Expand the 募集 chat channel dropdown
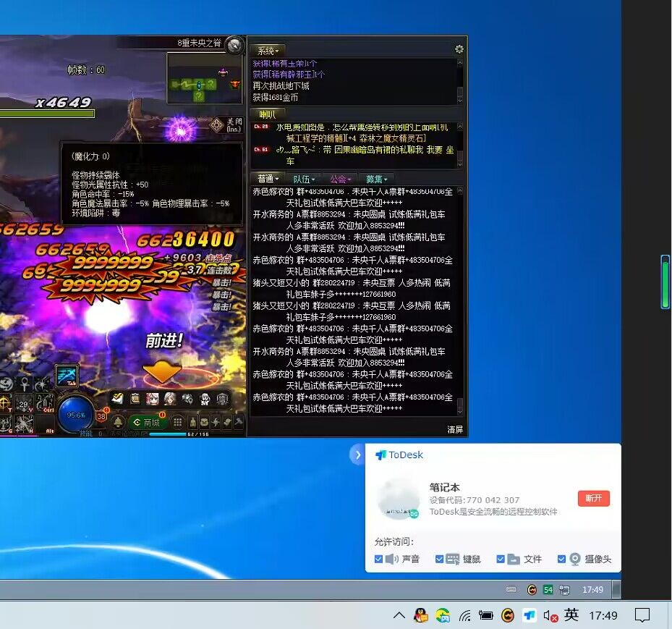The height and width of the screenshot is (629, 672). [x=377, y=179]
